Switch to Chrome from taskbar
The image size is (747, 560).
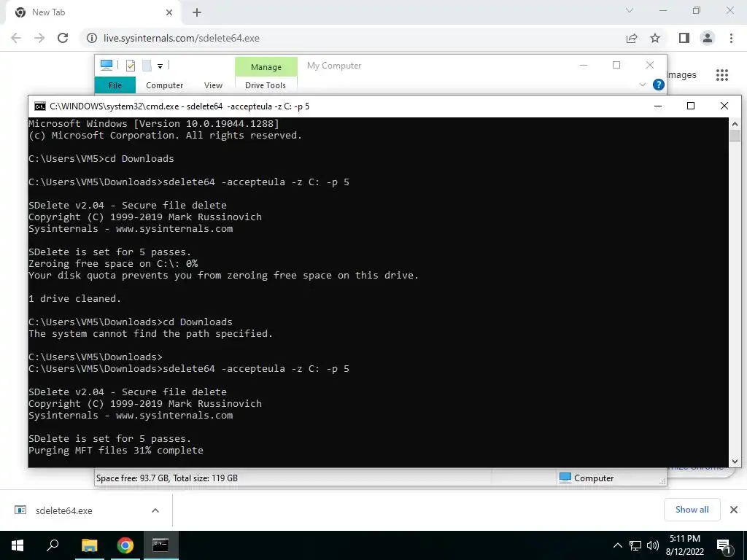125,545
